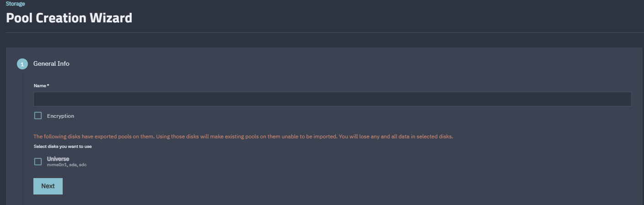Viewport: 644px width, 205px height.
Task: Click the nvme0n1 disk name
Action: [57, 165]
